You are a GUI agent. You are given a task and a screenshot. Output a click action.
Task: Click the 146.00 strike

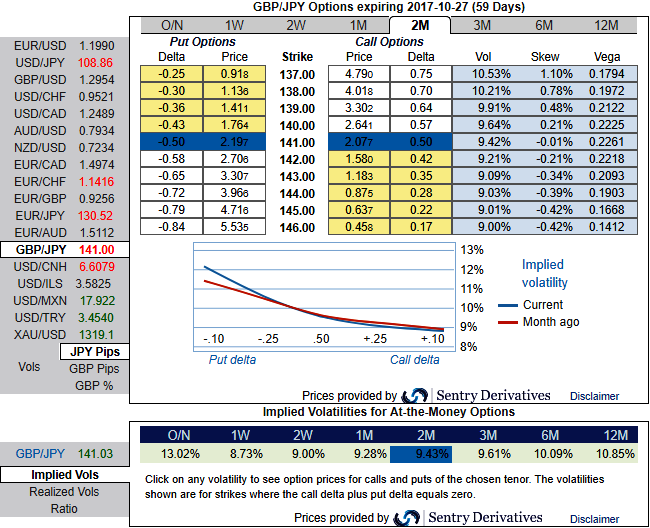297,228
